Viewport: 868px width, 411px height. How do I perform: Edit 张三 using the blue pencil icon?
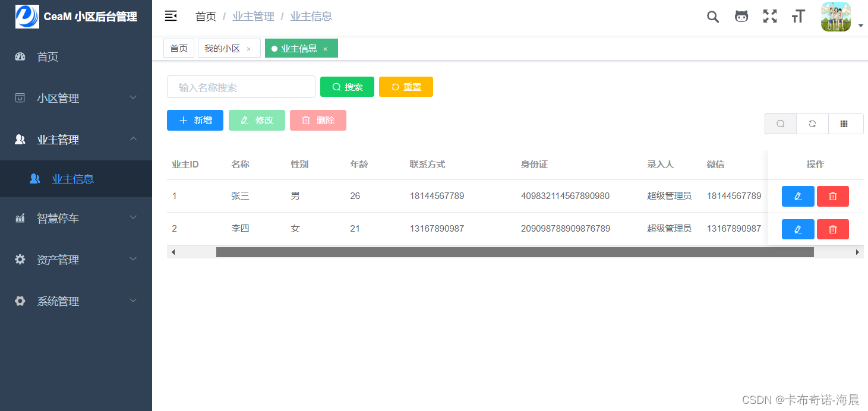pyautogui.click(x=798, y=196)
